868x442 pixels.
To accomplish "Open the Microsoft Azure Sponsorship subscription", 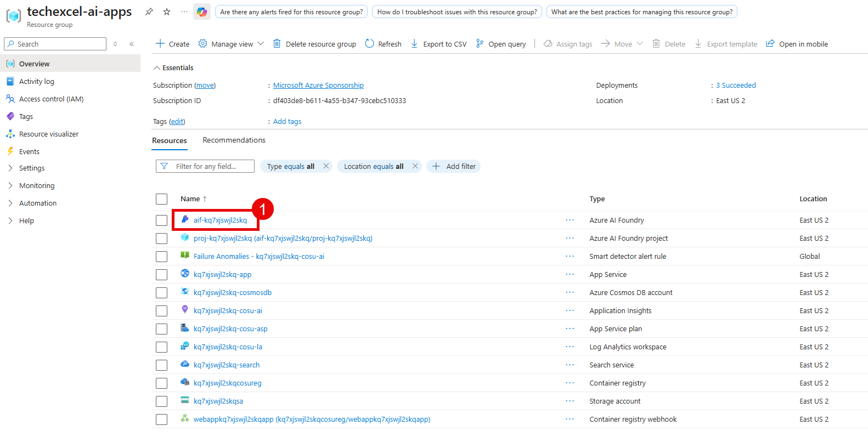I will [318, 85].
